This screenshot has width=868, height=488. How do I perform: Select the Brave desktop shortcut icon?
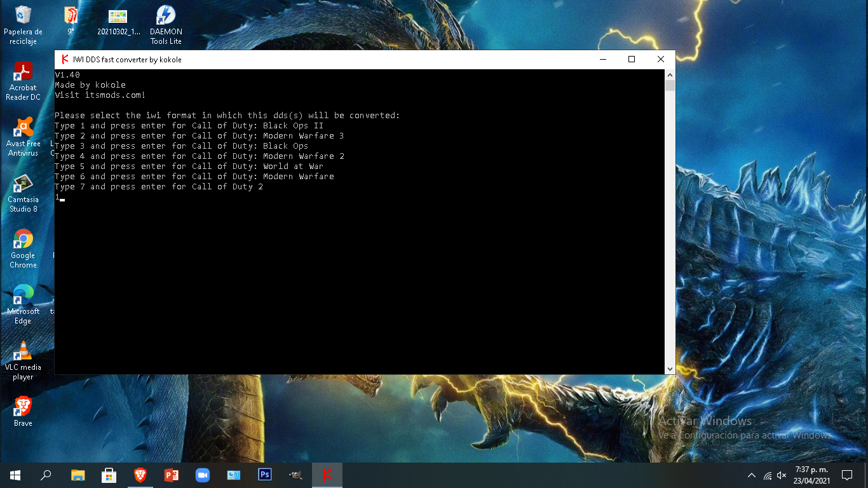[x=23, y=412]
